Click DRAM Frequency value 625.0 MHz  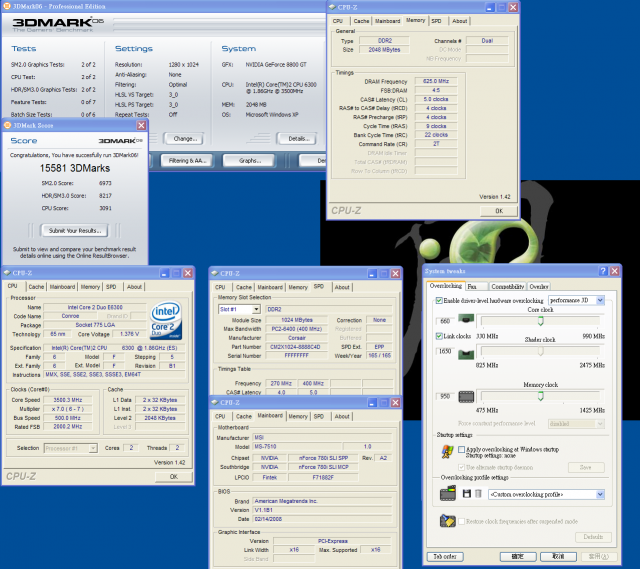click(436, 81)
